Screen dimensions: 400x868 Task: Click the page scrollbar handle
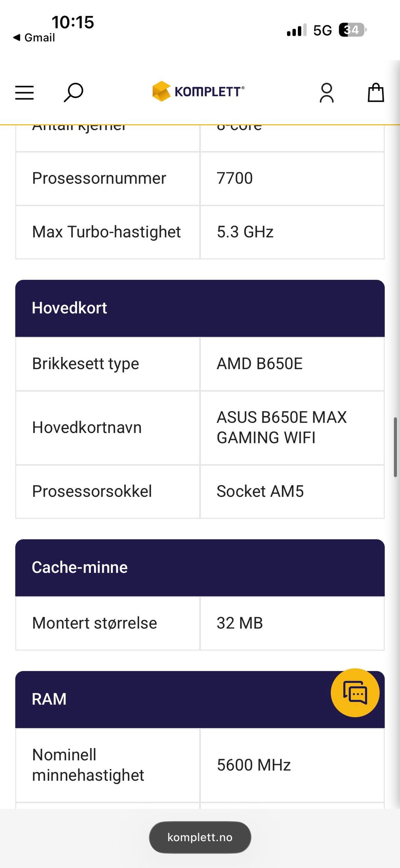395,447
